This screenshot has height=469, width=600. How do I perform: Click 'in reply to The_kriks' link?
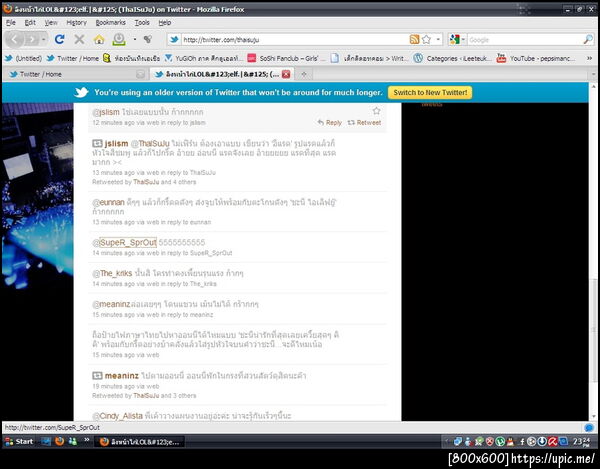tap(188, 284)
